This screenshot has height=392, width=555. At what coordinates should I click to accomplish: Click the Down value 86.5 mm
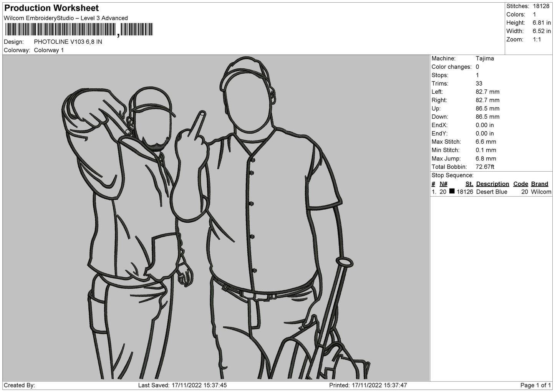(x=487, y=117)
